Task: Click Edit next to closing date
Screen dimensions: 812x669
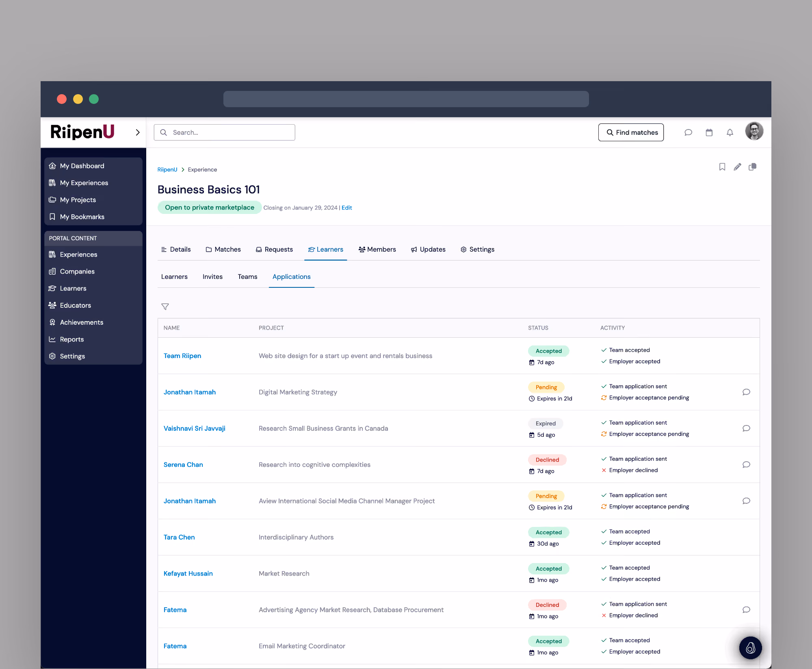Action: click(x=346, y=208)
